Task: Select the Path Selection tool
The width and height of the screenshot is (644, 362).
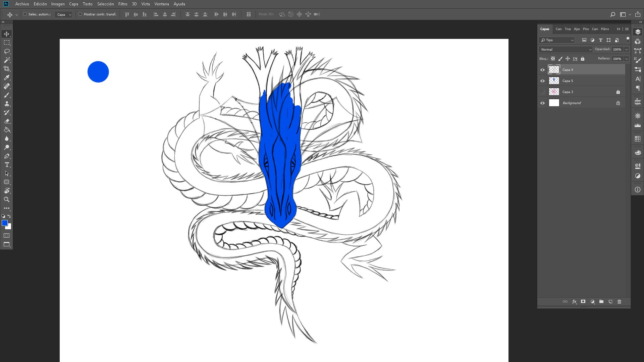Action: (x=7, y=173)
